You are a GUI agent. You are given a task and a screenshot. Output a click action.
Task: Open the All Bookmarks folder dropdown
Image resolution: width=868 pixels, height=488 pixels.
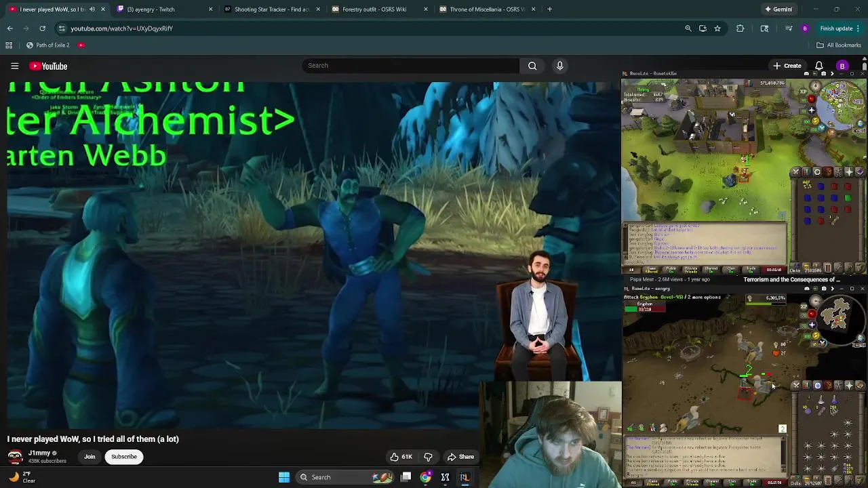(839, 45)
